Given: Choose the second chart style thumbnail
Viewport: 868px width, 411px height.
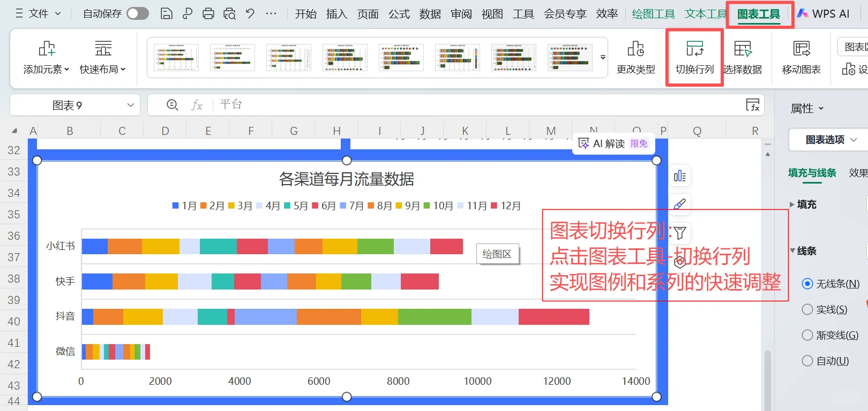Looking at the screenshot, I should [x=233, y=58].
